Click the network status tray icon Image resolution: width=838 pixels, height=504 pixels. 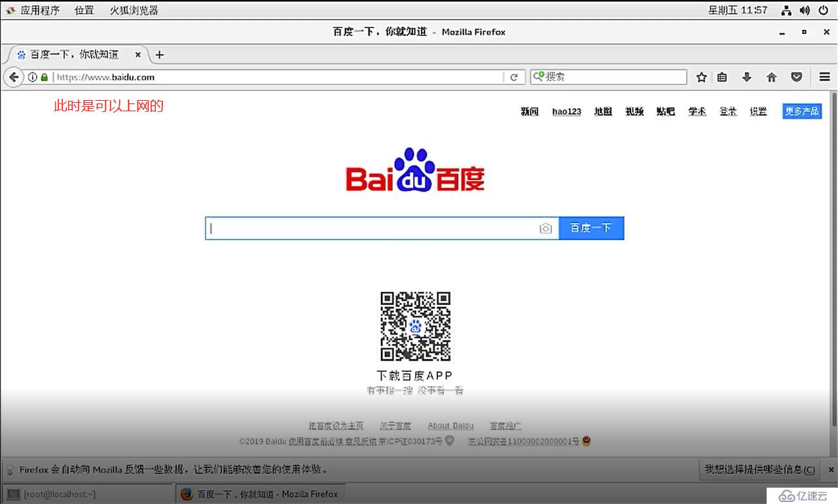click(786, 10)
